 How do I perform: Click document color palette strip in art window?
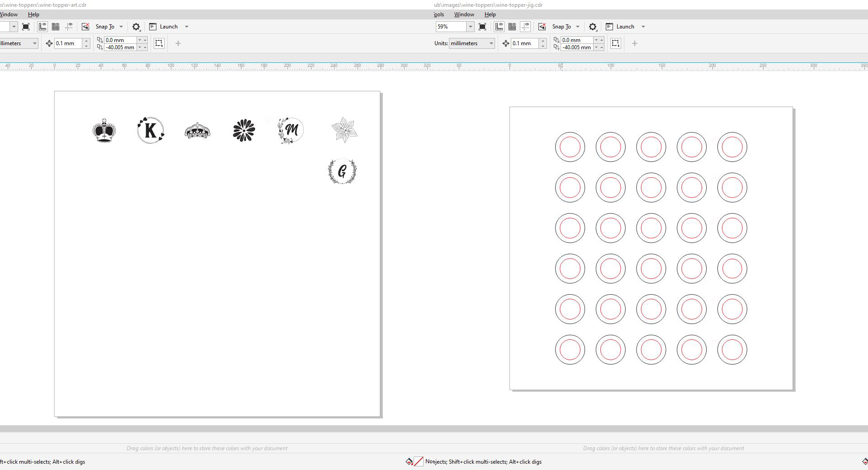click(207, 448)
